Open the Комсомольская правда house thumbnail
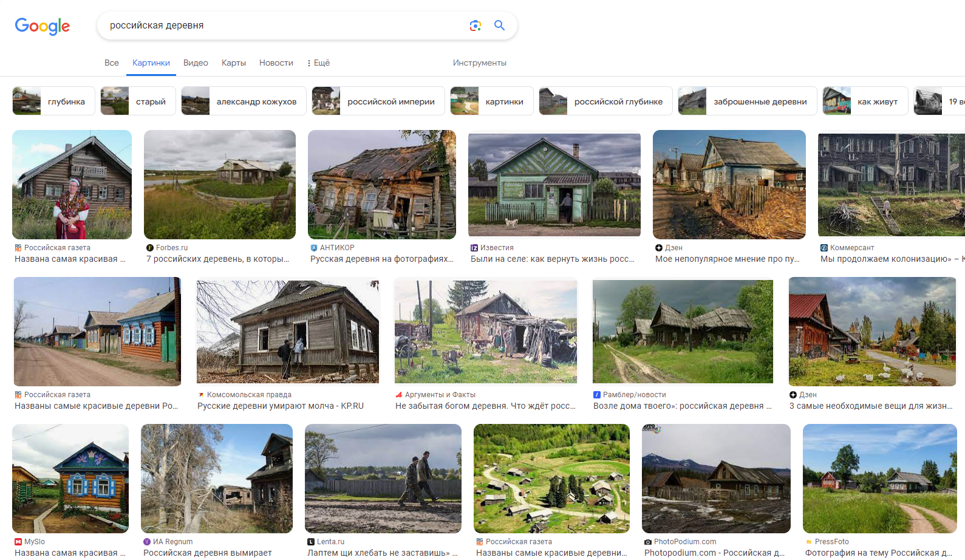Screen dimensions: 965x560 tap(288, 332)
